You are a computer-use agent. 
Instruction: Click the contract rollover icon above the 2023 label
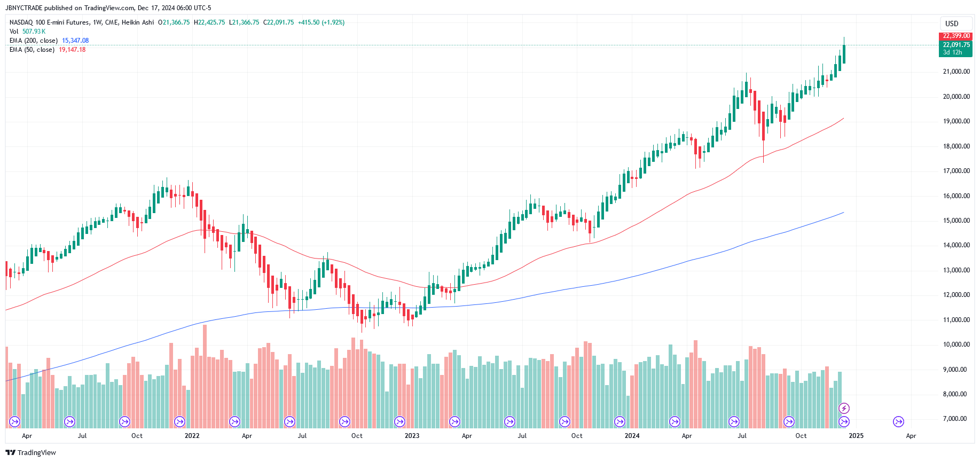(399, 422)
